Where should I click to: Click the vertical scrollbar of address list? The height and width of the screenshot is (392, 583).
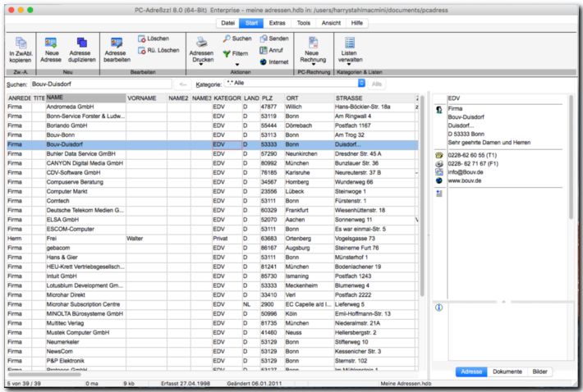(x=421, y=197)
